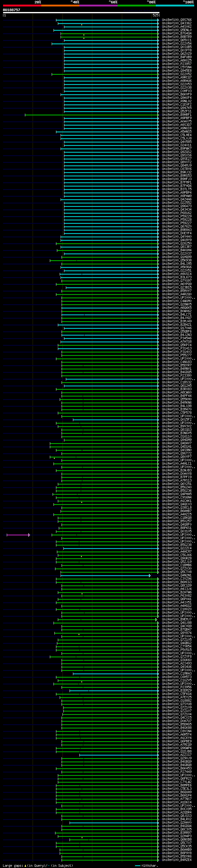
Task: Select the cyan bar for Q22ZC4
Action: tap(111, 549)
